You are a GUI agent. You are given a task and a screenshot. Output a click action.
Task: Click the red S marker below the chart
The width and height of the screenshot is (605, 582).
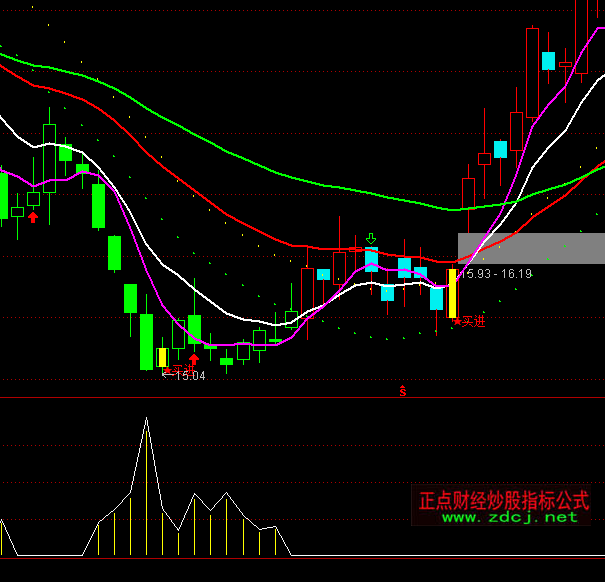402,390
